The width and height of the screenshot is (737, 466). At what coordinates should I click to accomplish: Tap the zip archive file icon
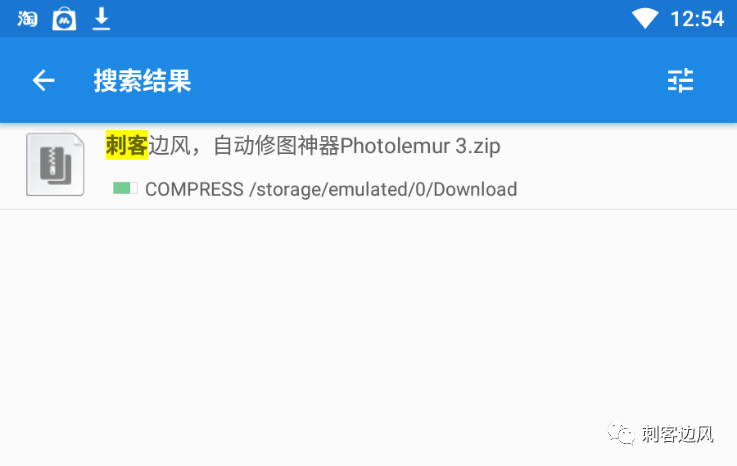click(x=55, y=164)
